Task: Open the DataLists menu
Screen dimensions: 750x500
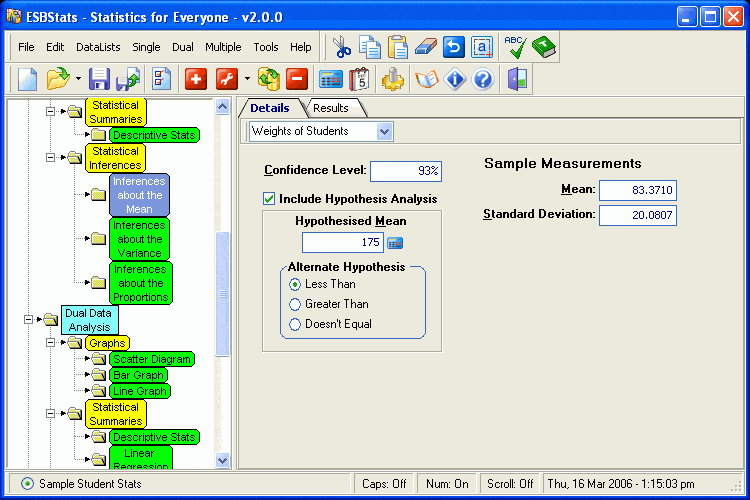Action: click(98, 47)
